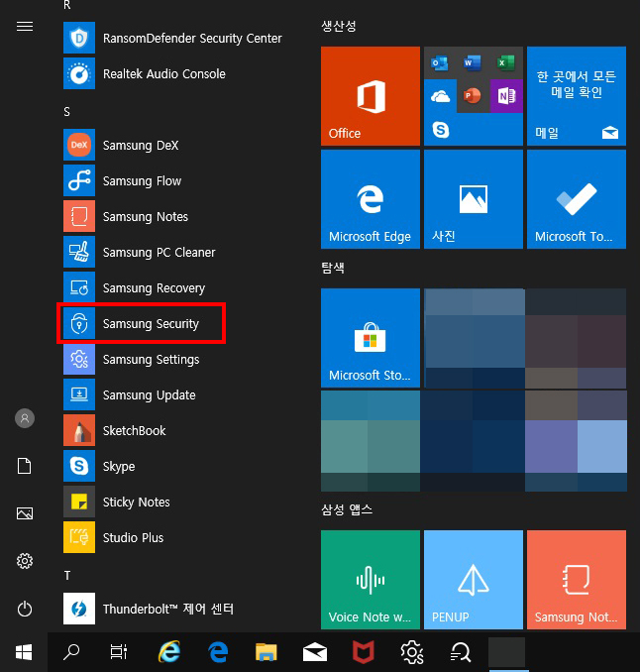640x672 pixels.
Task: Open OneNote in the Office folder tile
Action: click(506, 96)
